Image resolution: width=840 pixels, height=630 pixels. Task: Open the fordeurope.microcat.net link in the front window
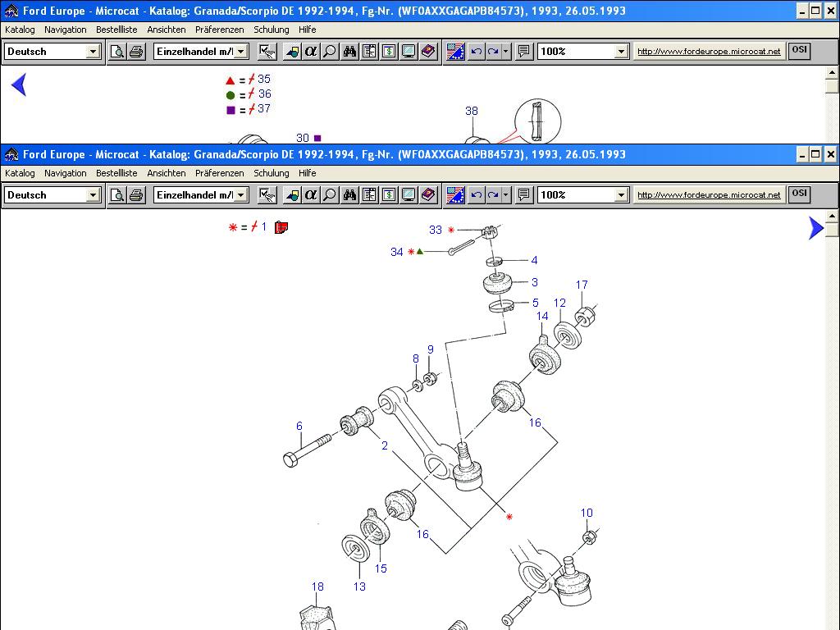point(709,195)
